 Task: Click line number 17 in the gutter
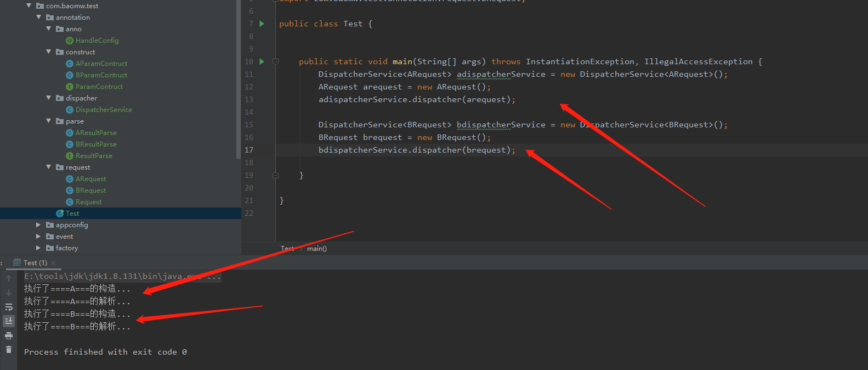(x=249, y=150)
